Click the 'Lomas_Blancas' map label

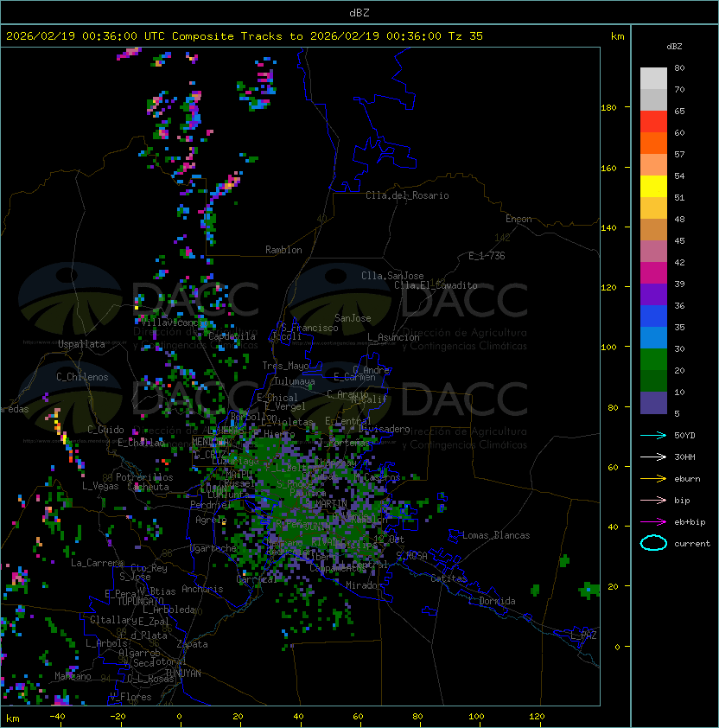click(x=496, y=535)
